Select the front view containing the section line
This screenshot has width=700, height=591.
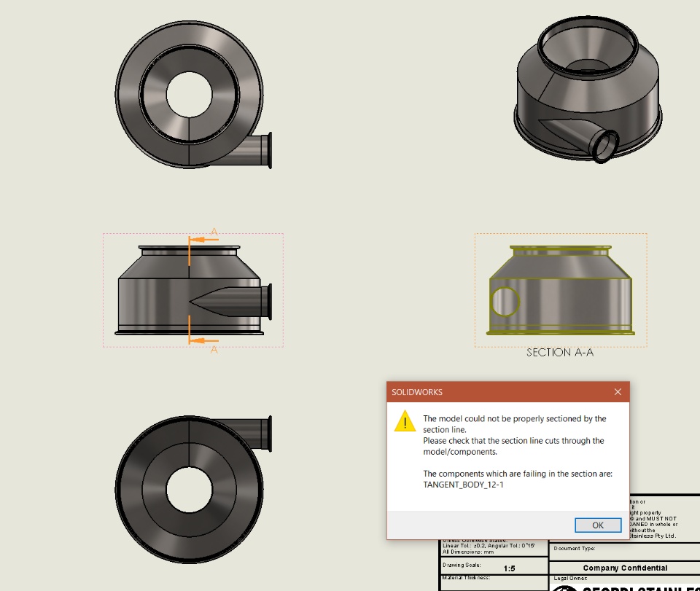tap(193, 290)
